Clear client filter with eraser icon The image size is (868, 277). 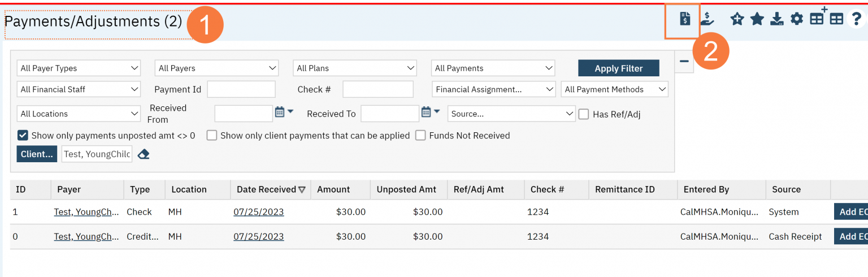pyautogui.click(x=144, y=154)
